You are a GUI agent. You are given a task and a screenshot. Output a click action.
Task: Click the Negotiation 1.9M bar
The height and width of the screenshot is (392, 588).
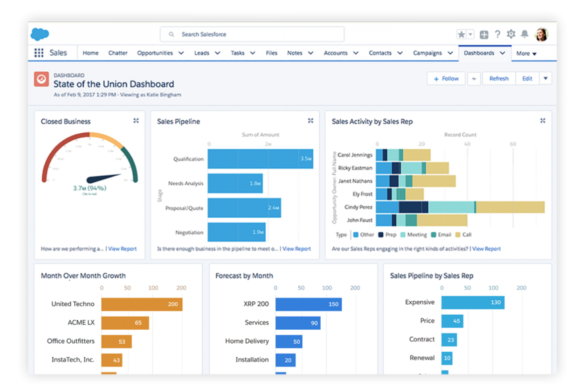click(x=237, y=232)
